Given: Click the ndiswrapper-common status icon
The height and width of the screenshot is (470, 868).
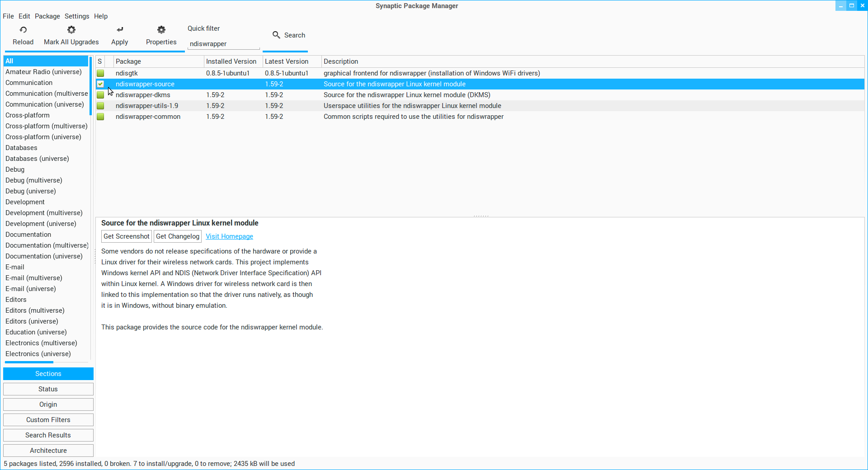Looking at the screenshot, I should click(x=100, y=117).
